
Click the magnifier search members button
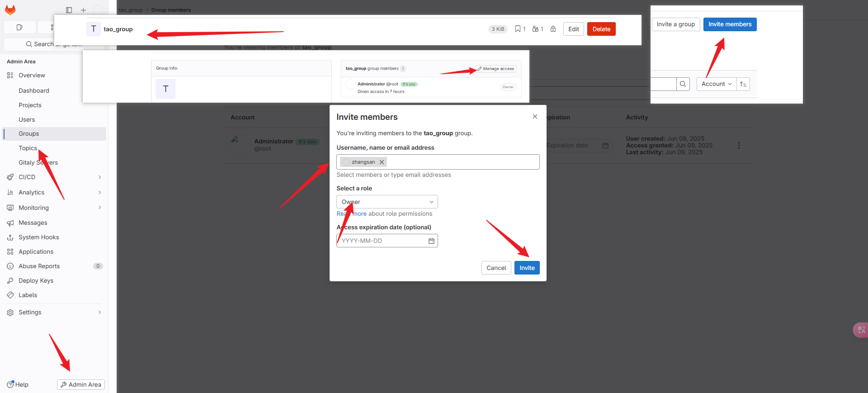click(x=683, y=84)
